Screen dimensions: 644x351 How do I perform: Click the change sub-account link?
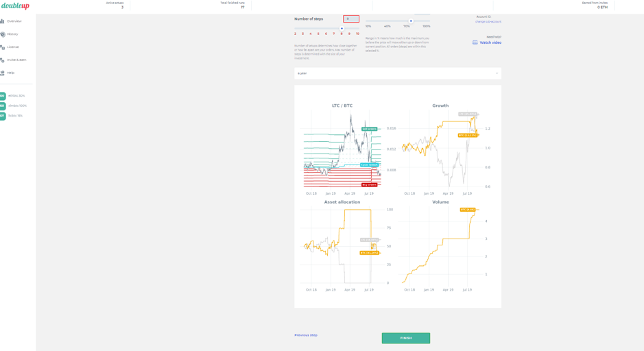point(488,22)
